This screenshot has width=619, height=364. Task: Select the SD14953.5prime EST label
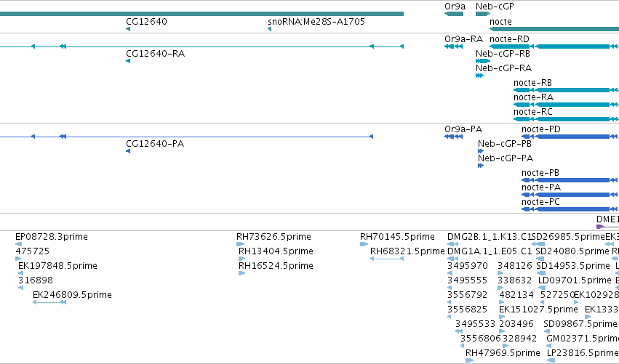click(x=573, y=266)
